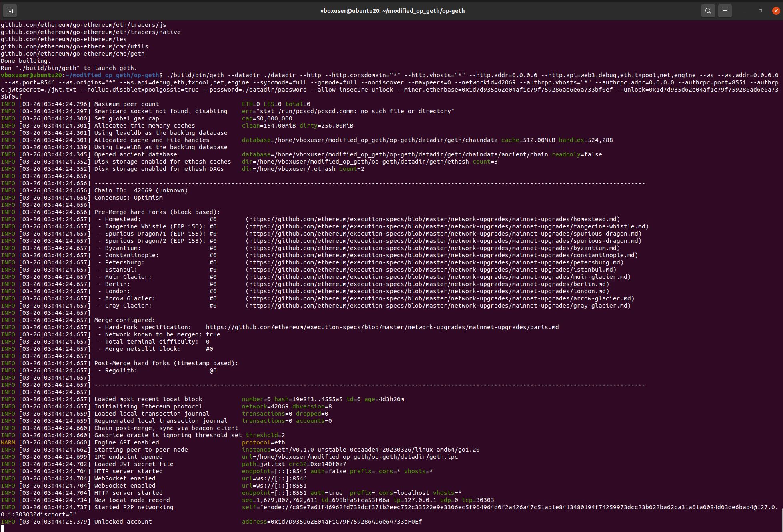The height and width of the screenshot is (532, 783).
Task: Click the window title vboxuser@ubuntu20
Action: 392,11
